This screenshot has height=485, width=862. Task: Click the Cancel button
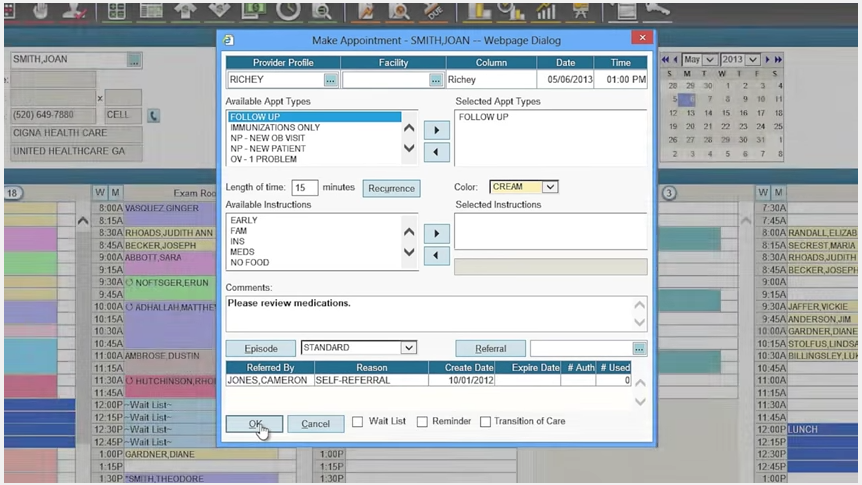[x=316, y=424]
